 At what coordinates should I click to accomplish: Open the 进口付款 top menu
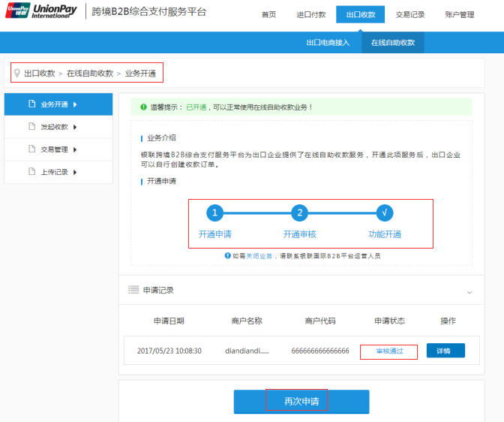[311, 15]
